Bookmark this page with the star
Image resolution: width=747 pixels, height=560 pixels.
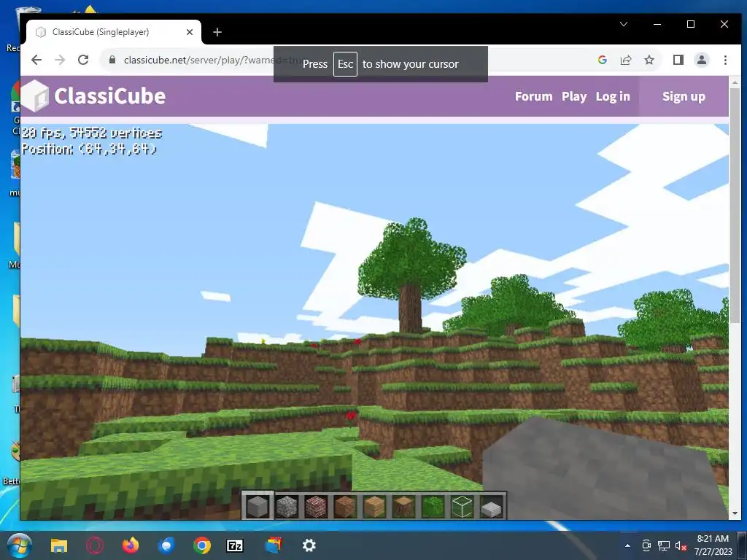[x=649, y=60]
